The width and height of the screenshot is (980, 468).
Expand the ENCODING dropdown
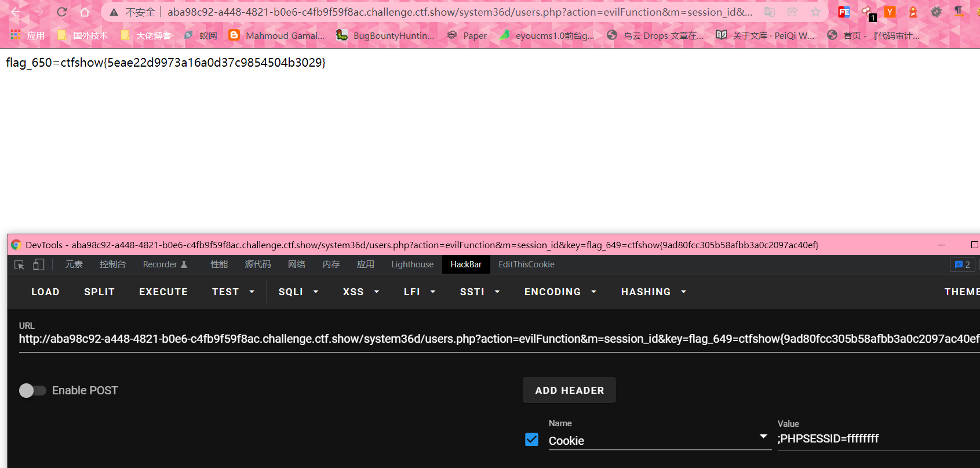[560, 292]
